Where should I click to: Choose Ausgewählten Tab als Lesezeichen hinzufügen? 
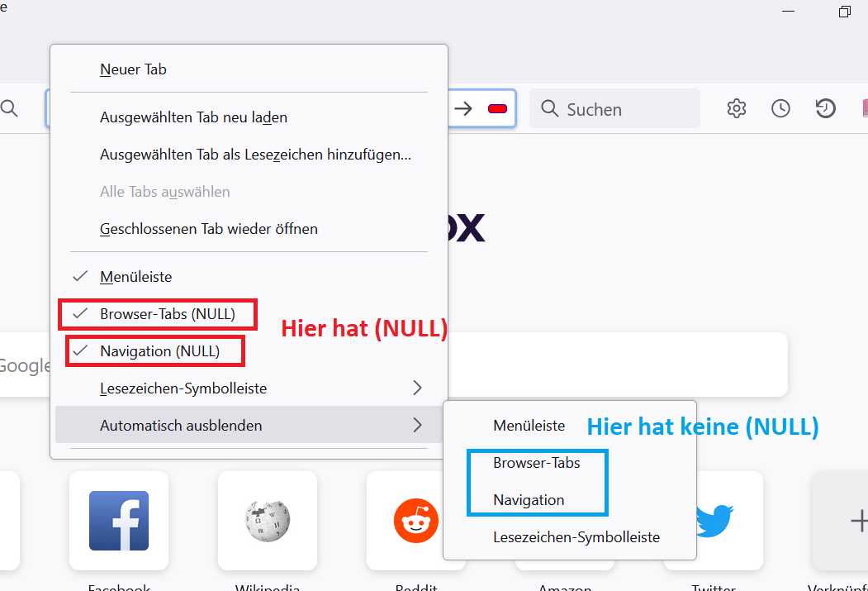[249, 155]
